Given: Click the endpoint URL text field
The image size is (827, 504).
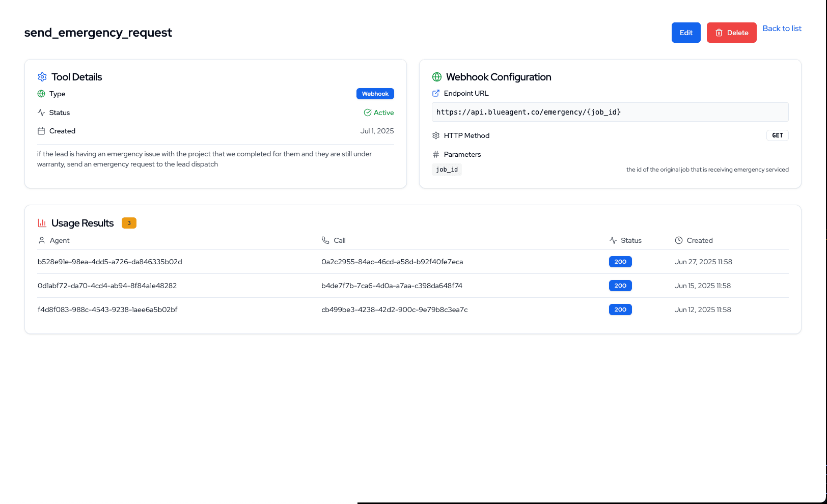Looking at the screenshot, I should tap(610, 112).
